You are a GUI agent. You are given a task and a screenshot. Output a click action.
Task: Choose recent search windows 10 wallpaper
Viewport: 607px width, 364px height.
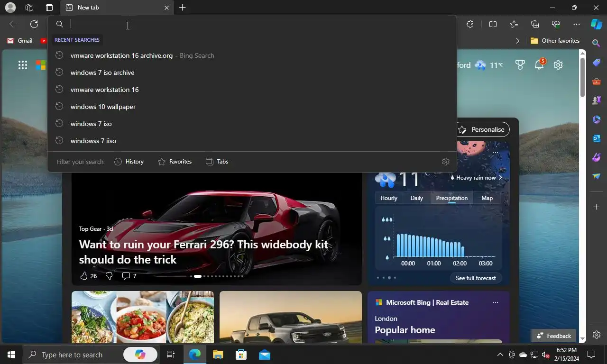pyautogui.click(x=252, y=107)
